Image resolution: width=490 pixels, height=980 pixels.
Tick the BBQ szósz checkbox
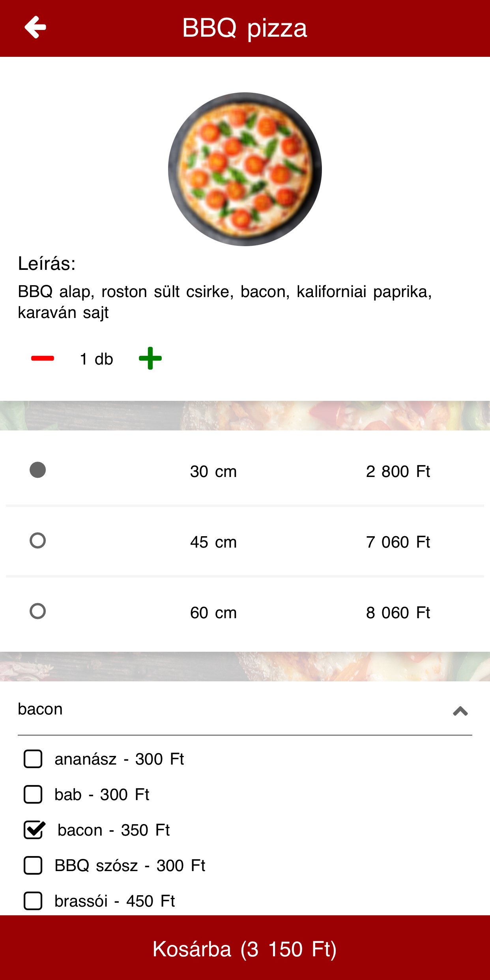click(33, 865)
